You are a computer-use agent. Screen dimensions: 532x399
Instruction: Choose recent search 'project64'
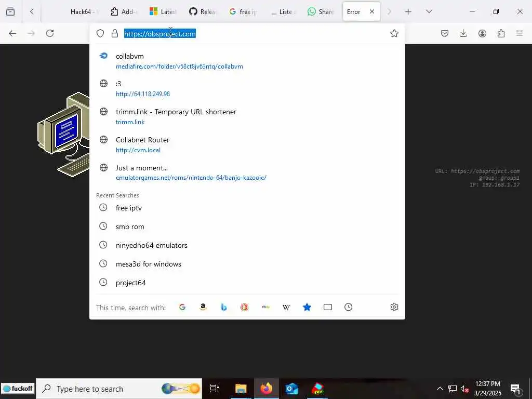point(247,282)
